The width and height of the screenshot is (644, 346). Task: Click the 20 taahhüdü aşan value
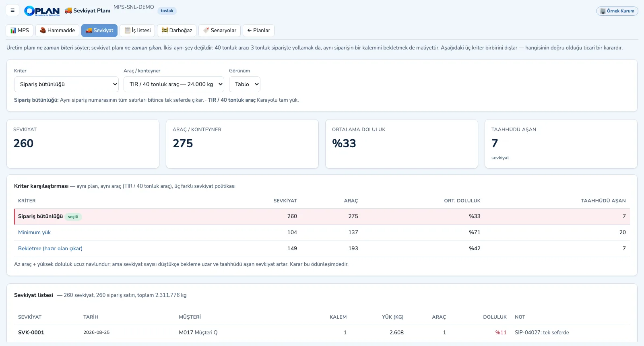pyautogui.click(x=623, y=233)
